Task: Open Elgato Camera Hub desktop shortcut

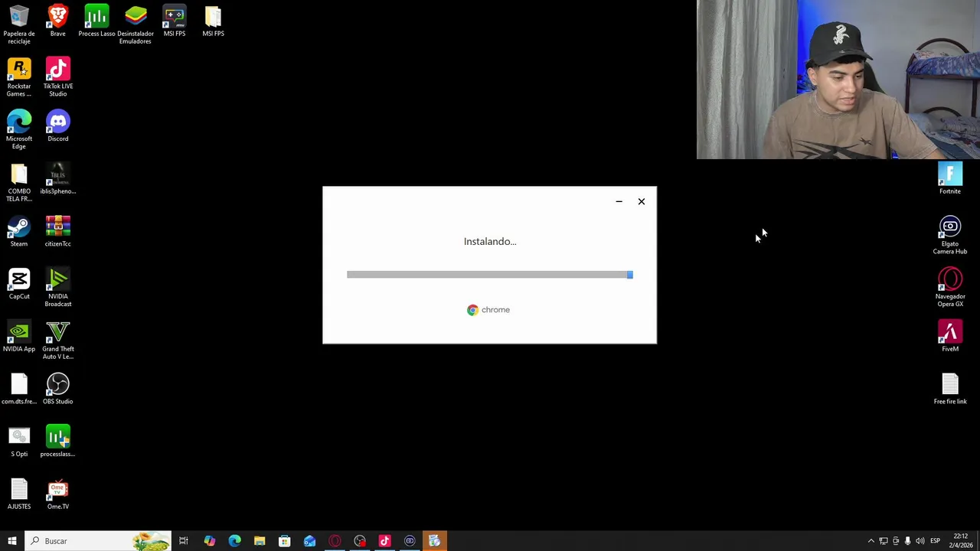Action: pyautogui.click(x=950, y=234)
